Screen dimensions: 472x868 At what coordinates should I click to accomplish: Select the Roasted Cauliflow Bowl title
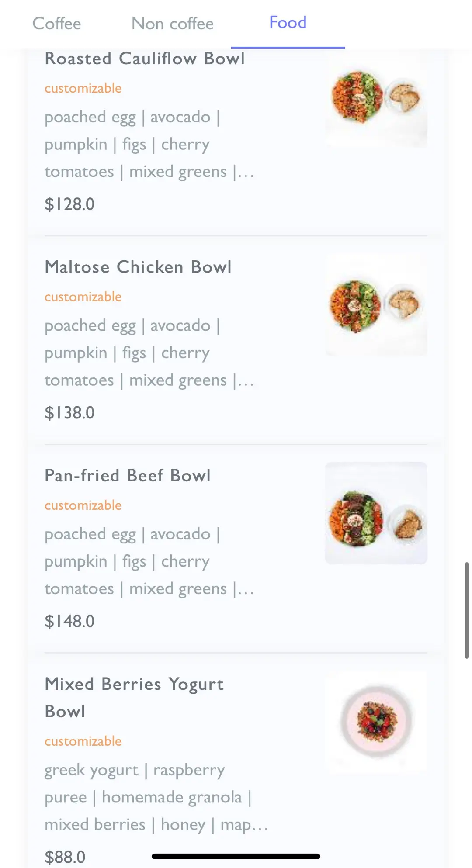coord(145,59)
